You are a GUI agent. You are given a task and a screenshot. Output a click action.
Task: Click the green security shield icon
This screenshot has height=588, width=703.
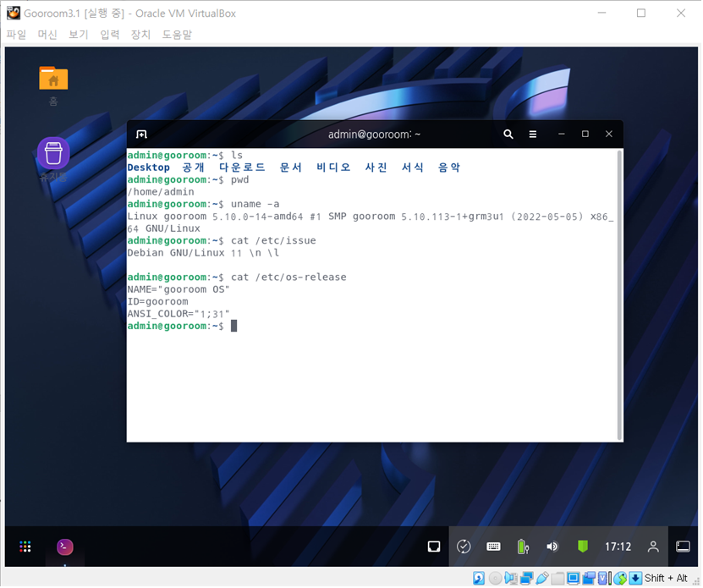pyautogui.click(x=583, y=547)
